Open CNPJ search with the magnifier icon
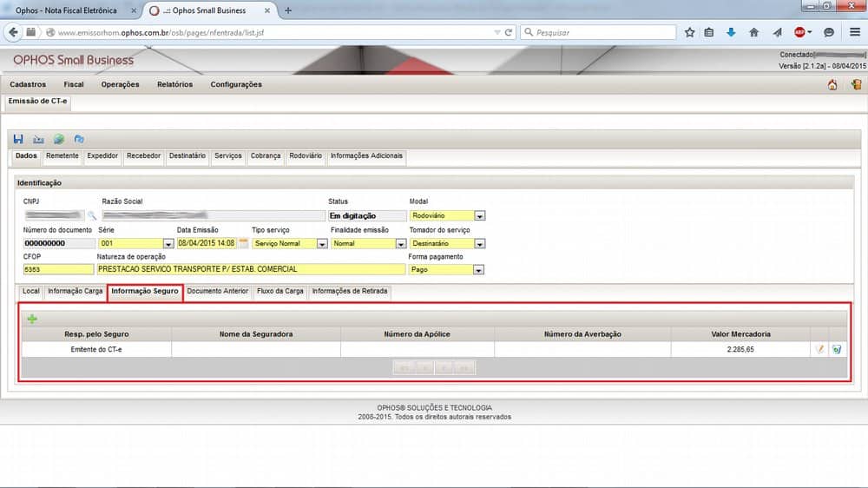This screenshot has height=488, width=868. pos(92,215)
